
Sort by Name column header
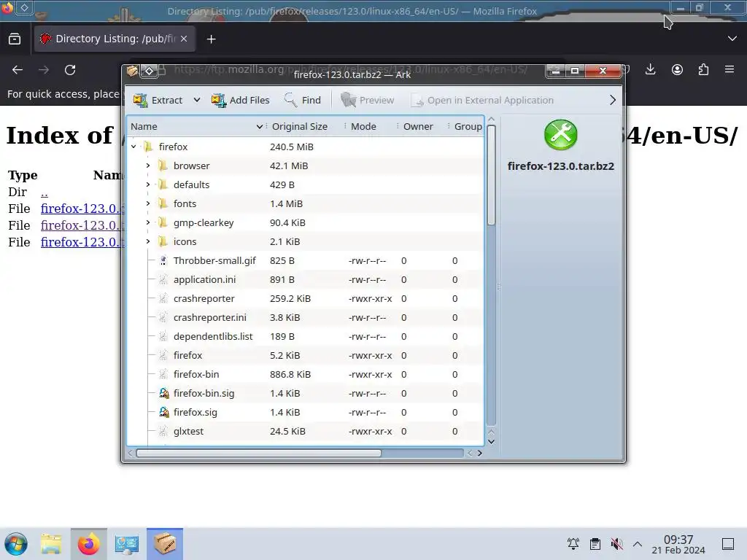tap(196, 126)
